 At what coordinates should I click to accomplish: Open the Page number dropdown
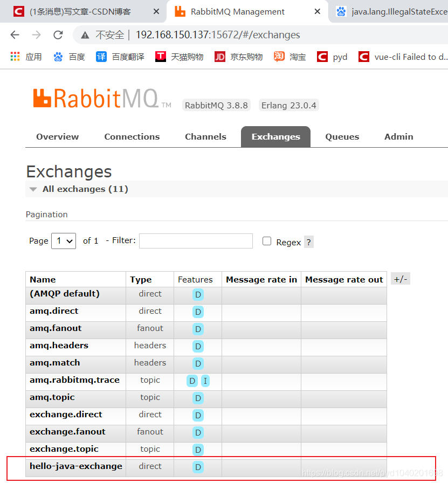[64, 241]
